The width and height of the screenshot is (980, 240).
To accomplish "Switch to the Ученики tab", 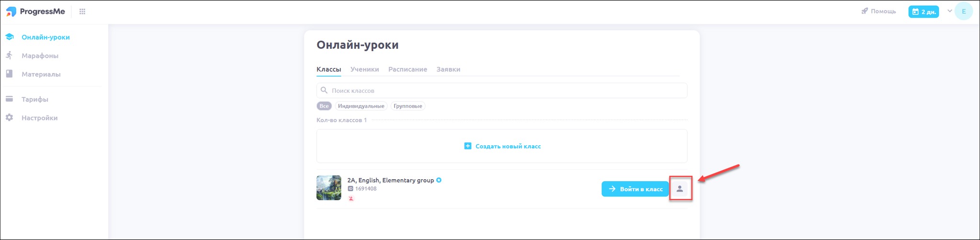I will pyautogui.click(x=365, y=69).
